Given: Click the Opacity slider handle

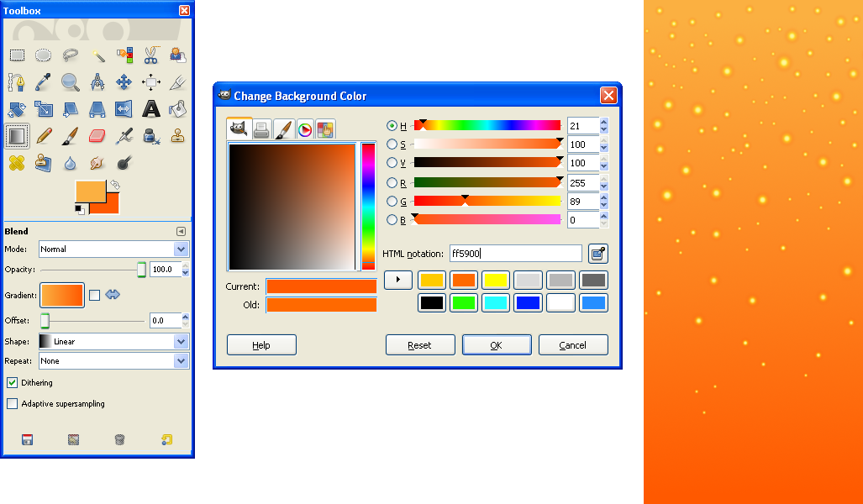Looking at the screenshot, I should (141, 270).
